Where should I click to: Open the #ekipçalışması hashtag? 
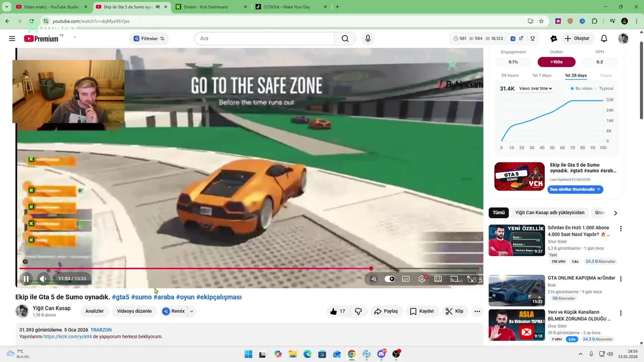tap(219, 297)
